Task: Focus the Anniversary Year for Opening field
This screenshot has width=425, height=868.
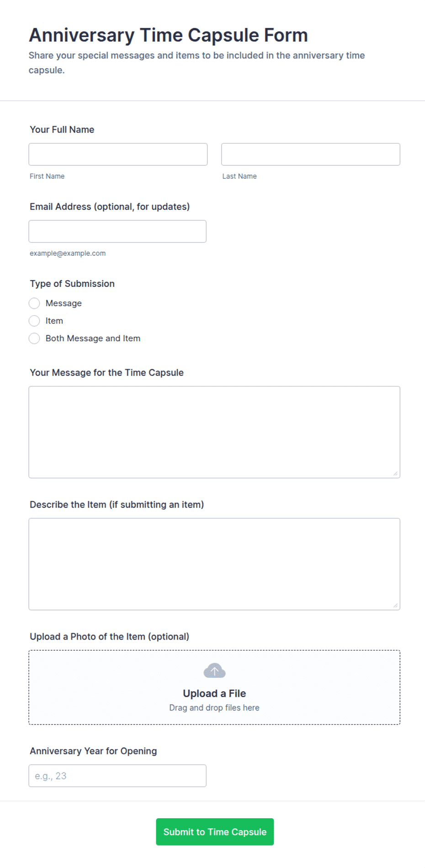Action: click(117, 776)
